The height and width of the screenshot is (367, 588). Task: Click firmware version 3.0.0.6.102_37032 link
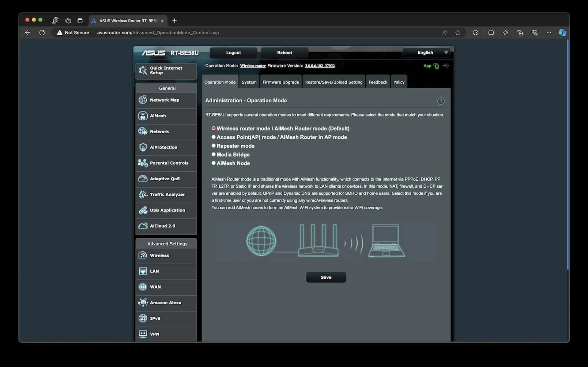click(320, 66)
